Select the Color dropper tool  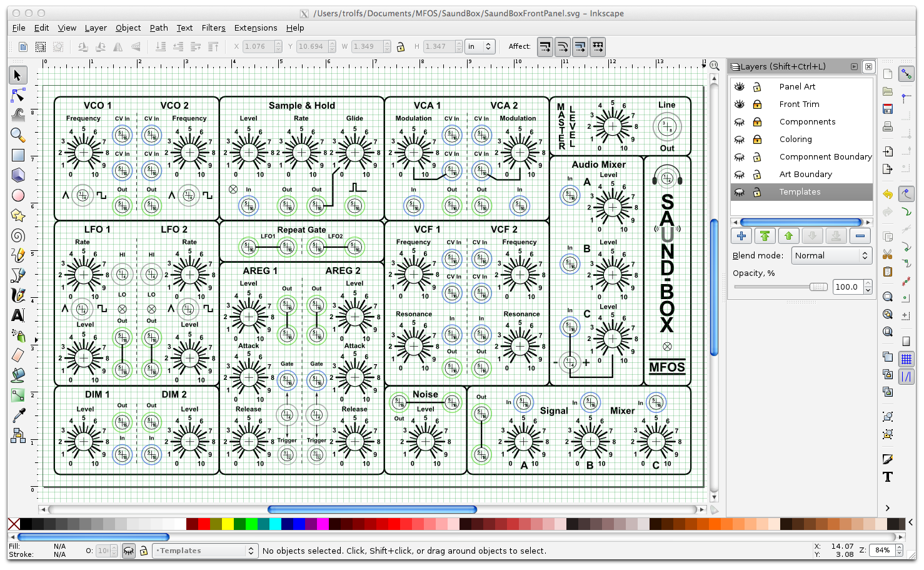coord(18,415)
